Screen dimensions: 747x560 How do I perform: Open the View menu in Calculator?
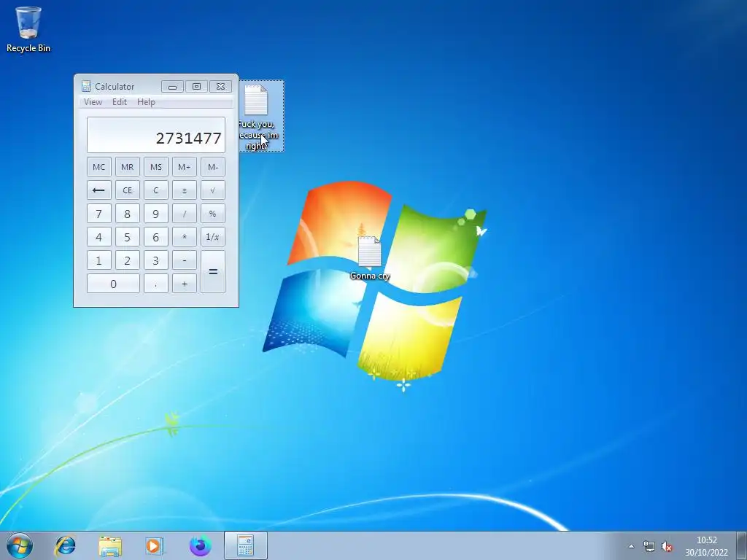click(93, 102)
